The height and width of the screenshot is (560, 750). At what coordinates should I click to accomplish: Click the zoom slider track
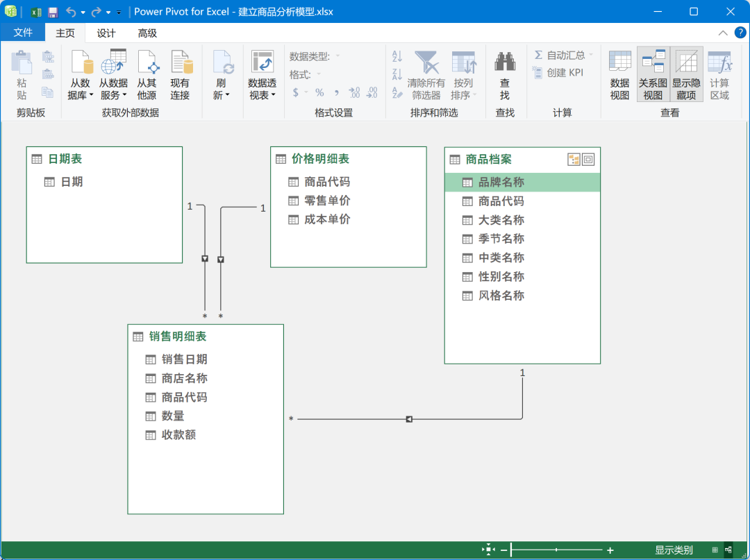pyautogui.click(x=557, y=550)
